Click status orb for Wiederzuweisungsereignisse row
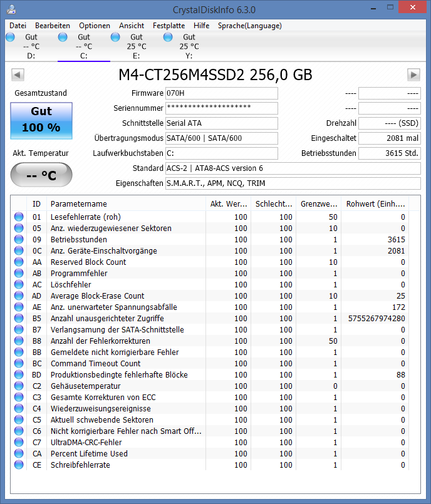Screen dimensions: 431x504 coord(19,408)
